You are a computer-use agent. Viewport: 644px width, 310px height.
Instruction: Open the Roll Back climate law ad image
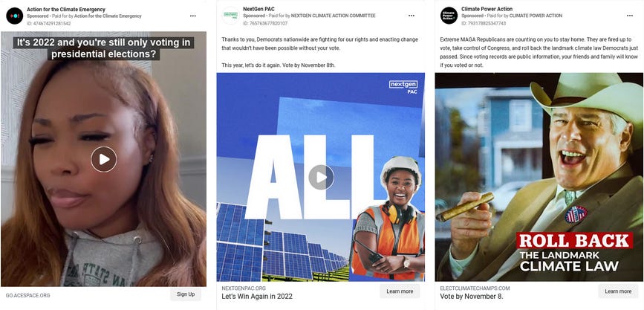pos(539,177)
